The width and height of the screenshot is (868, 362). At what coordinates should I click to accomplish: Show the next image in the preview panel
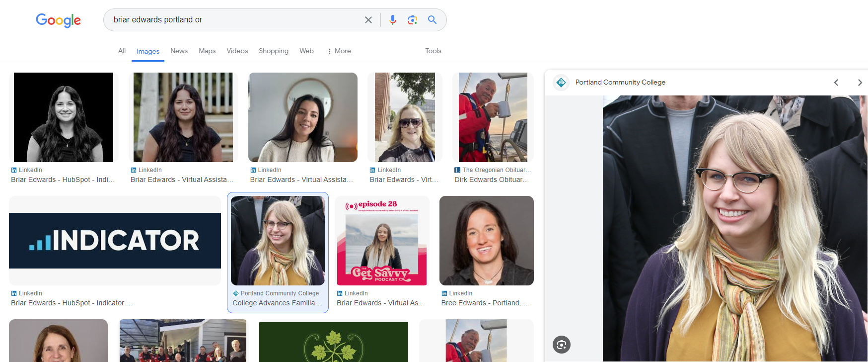pos(860,83)
